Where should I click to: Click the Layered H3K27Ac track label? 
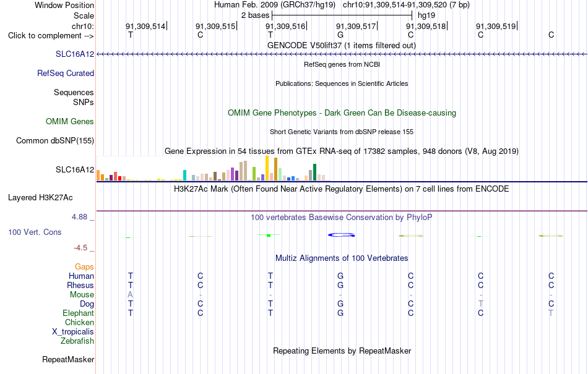click(x=40, y=197)
